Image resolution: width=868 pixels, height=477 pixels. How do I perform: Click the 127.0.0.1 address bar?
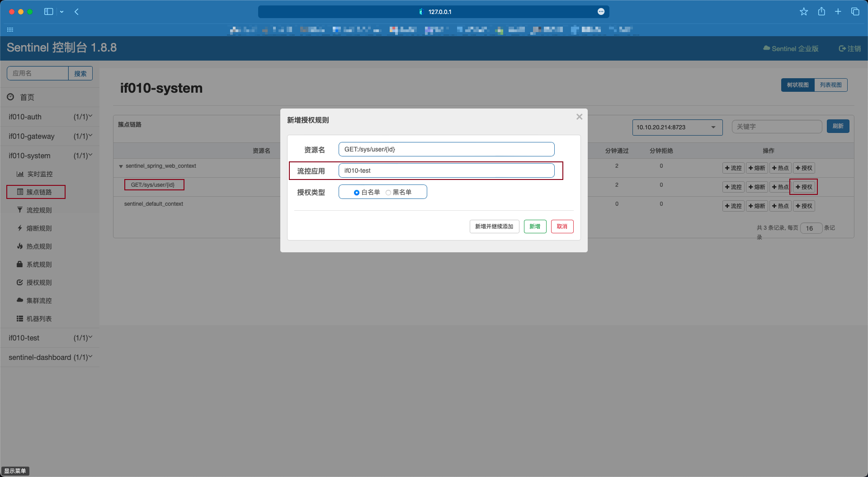click(434, 12)
